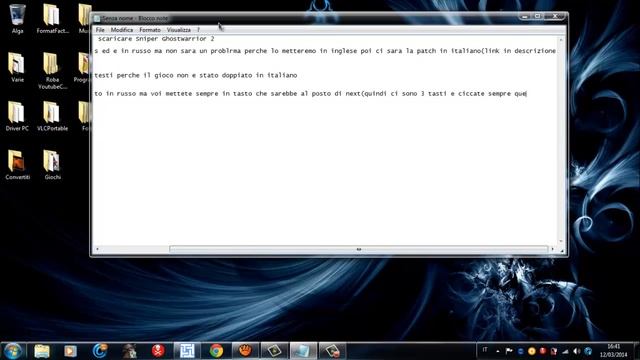Open the blue maze taskbar app
640x360 pixels.
(187, 351)
